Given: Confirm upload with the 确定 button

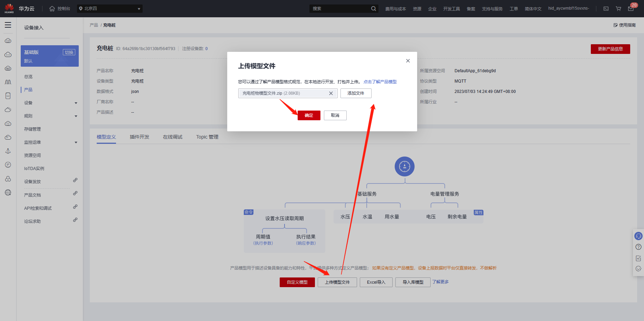Looking at the screenshot, I should [x=309, y=115].
